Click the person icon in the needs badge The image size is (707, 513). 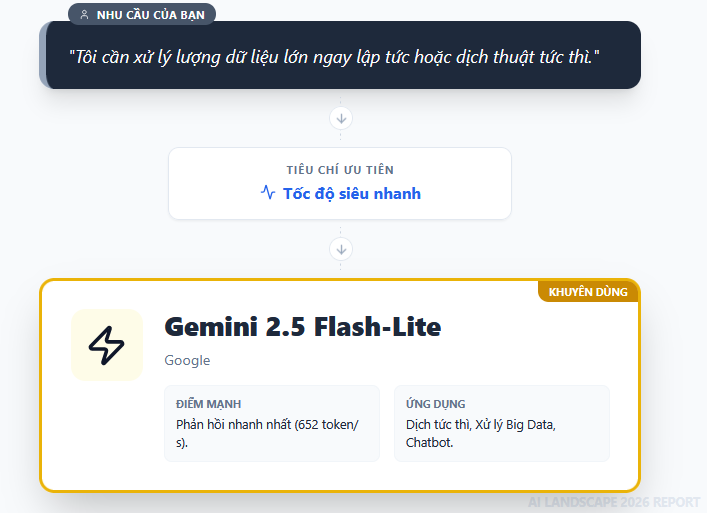pos(84,15)
